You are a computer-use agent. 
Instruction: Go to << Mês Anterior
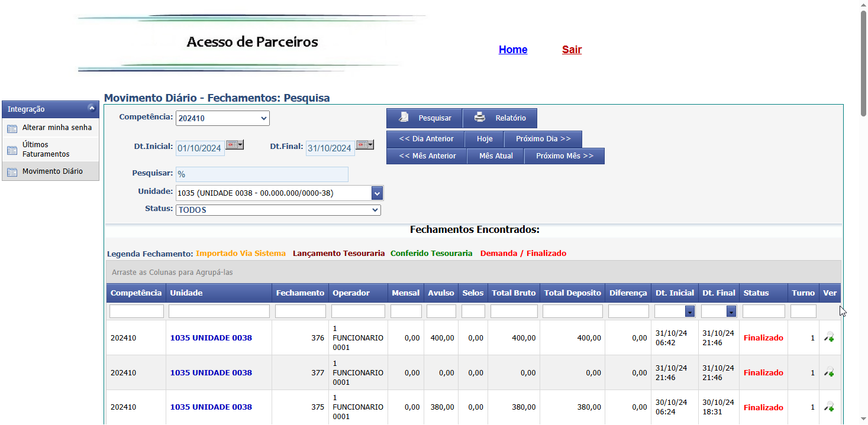click(427, 156)
